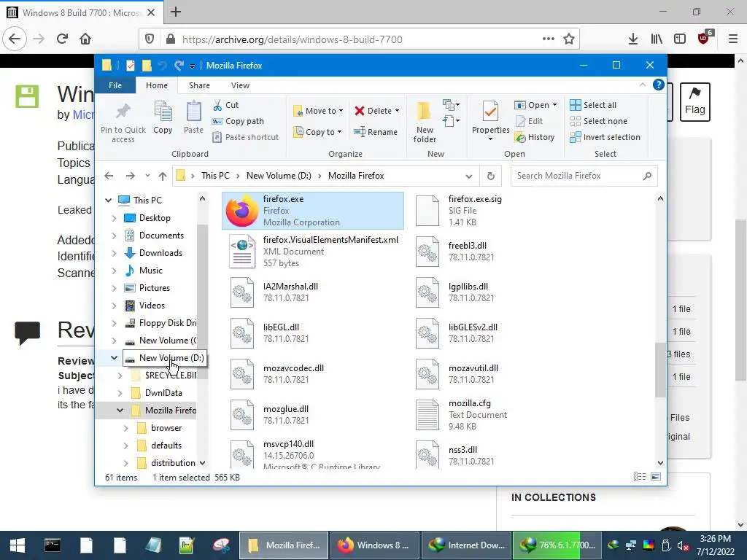Screen dimensions: 747x560
Task: Click This PC in breadcrumb path
Action: [215, 176]
